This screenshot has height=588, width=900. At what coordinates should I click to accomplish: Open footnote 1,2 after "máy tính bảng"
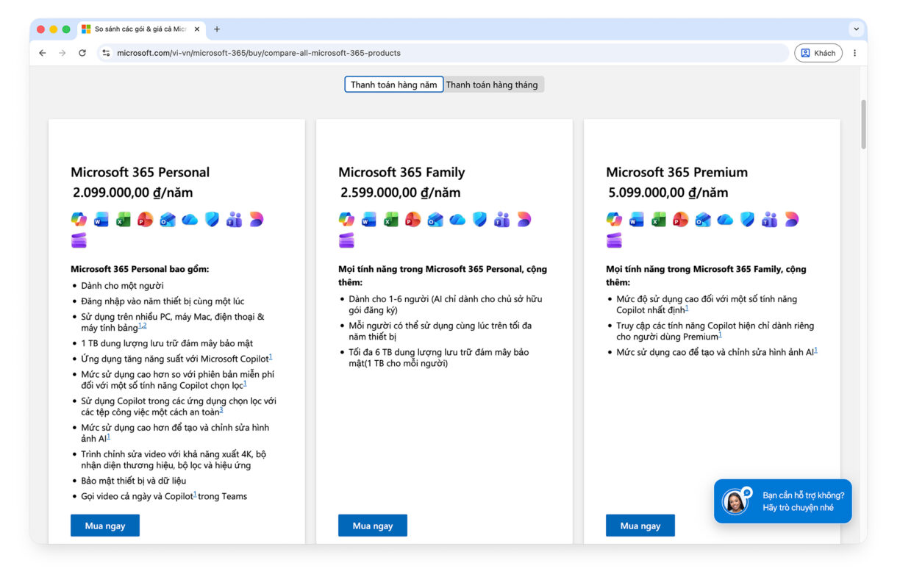143,326
